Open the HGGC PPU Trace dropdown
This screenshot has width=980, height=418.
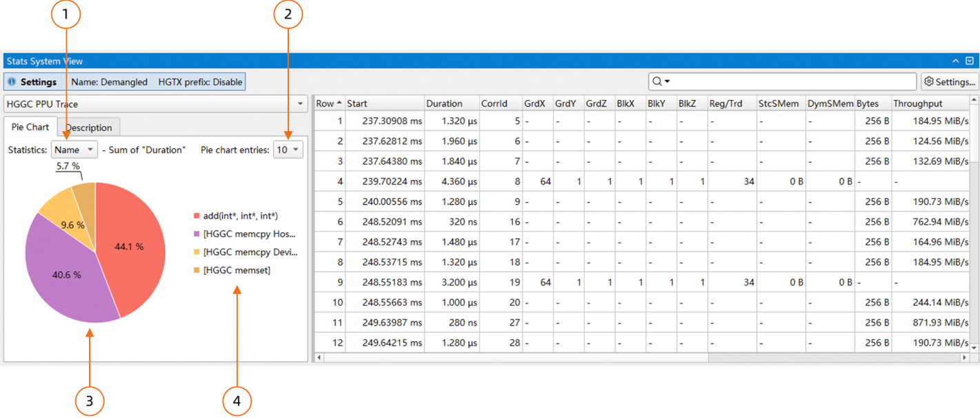156,104
